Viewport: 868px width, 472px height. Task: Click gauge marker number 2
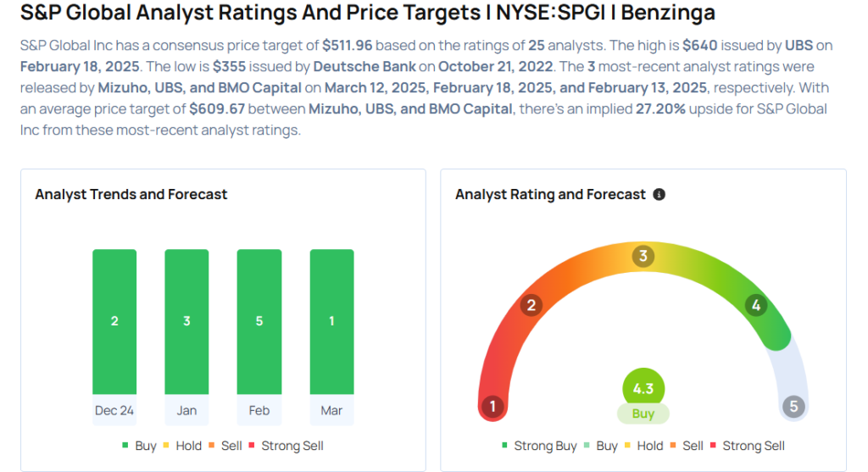click(x=531, y=305)
